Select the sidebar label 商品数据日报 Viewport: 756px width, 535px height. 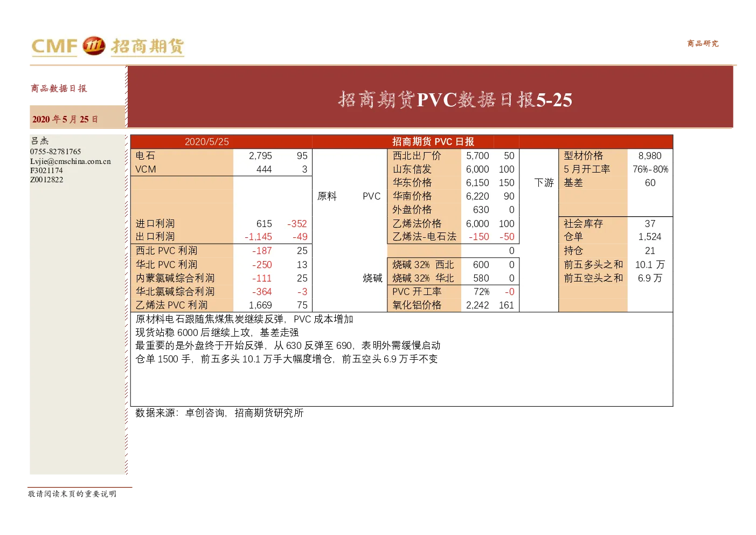click(x=59, y=88)
